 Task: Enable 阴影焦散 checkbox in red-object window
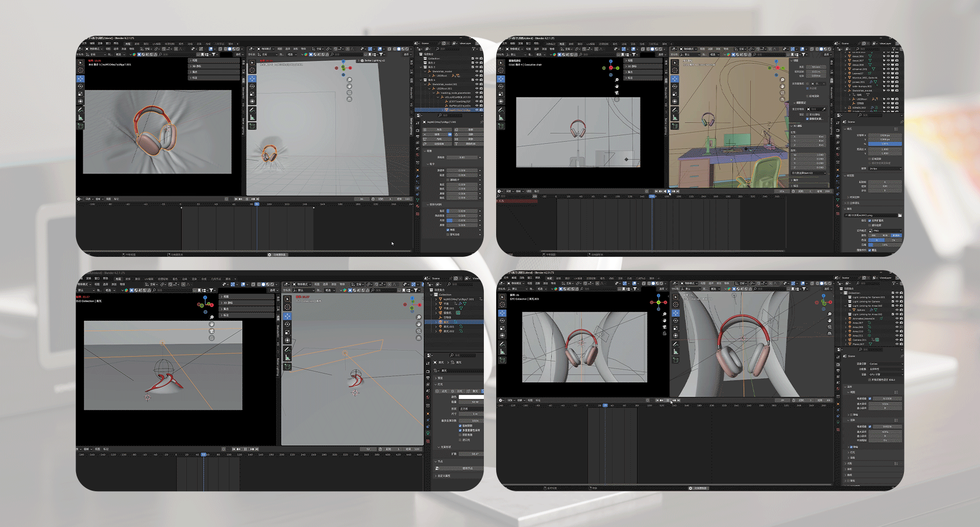coord(460,435)
